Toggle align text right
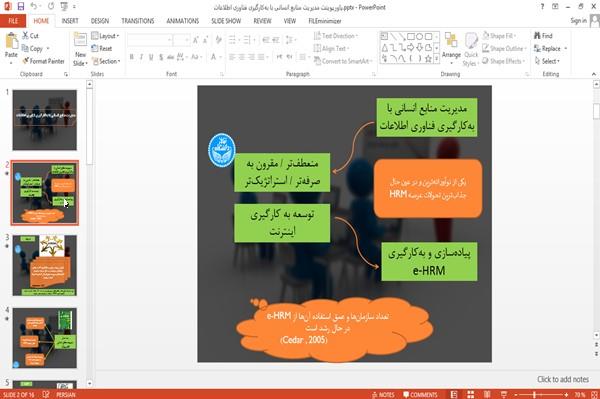The image size is (600, 399). pyautogui.click(x=251, y=57)
